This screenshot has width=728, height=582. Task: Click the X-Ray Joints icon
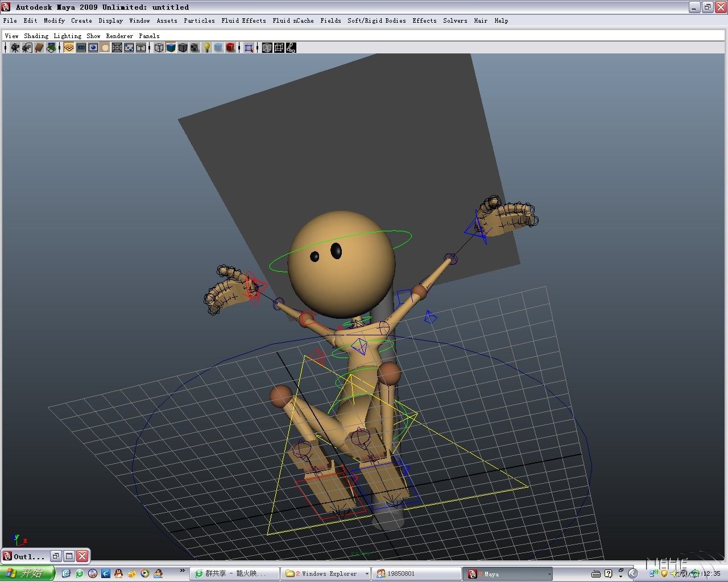pos(291,48)
